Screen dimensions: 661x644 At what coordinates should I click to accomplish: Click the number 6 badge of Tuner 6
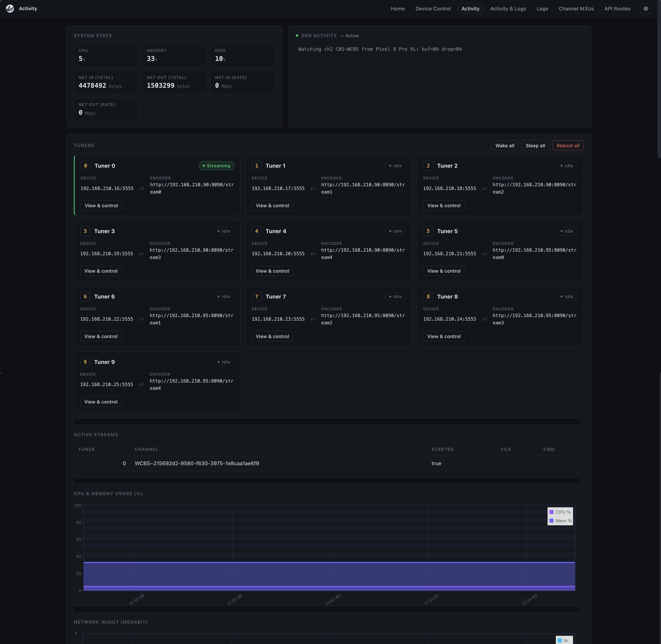[x=85, y=296]
